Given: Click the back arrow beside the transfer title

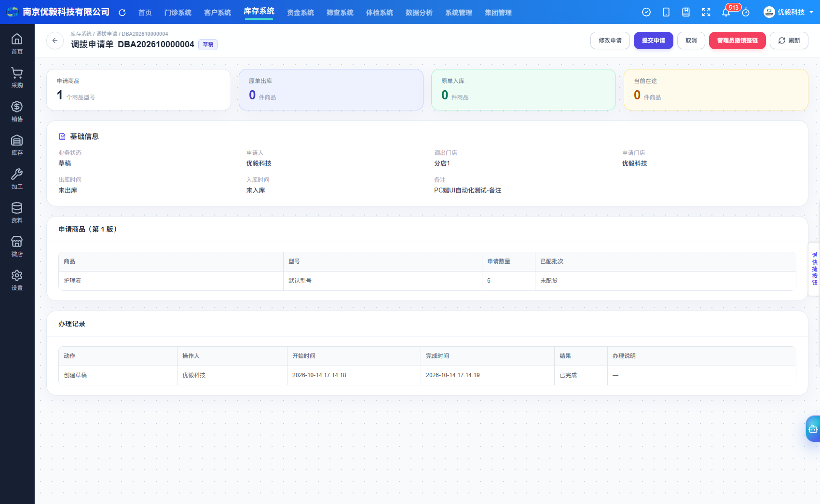Looking at the screenshot, I should [x=55, y=41].
